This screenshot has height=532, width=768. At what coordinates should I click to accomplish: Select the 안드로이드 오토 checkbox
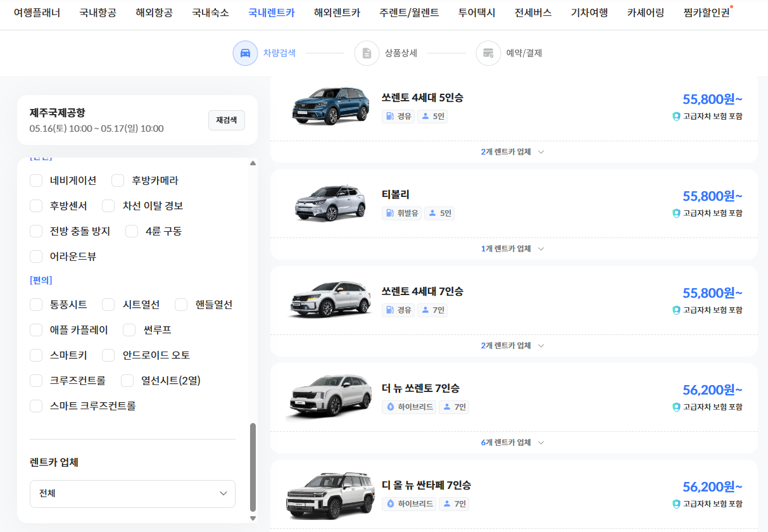tap(108, 355)
